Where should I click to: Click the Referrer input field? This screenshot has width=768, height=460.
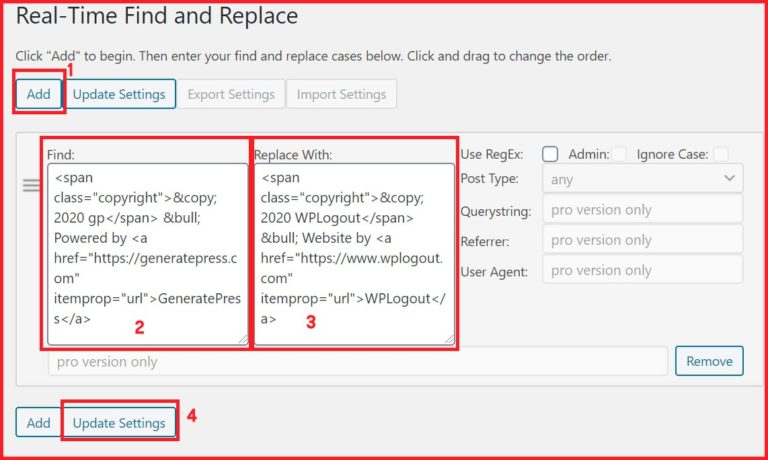pos(643,240)
